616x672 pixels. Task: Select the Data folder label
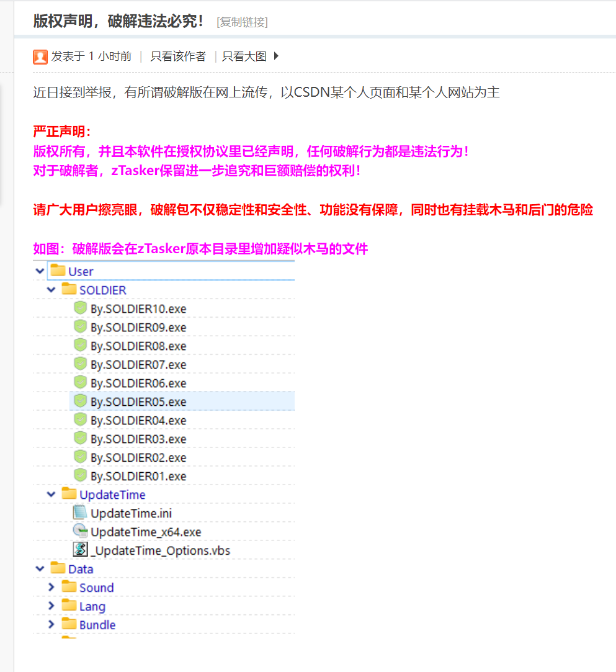(x=81, y=569)
